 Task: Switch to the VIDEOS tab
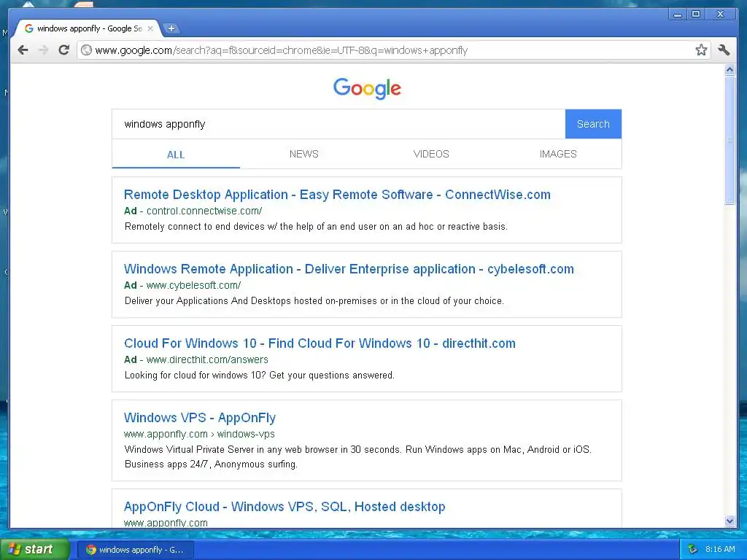coord(431,155)
